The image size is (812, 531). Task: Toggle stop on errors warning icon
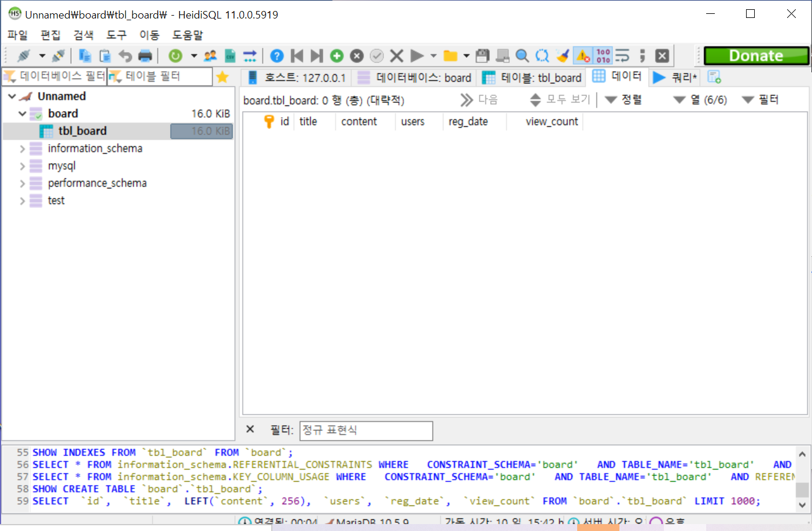click(x=582, y=56)
